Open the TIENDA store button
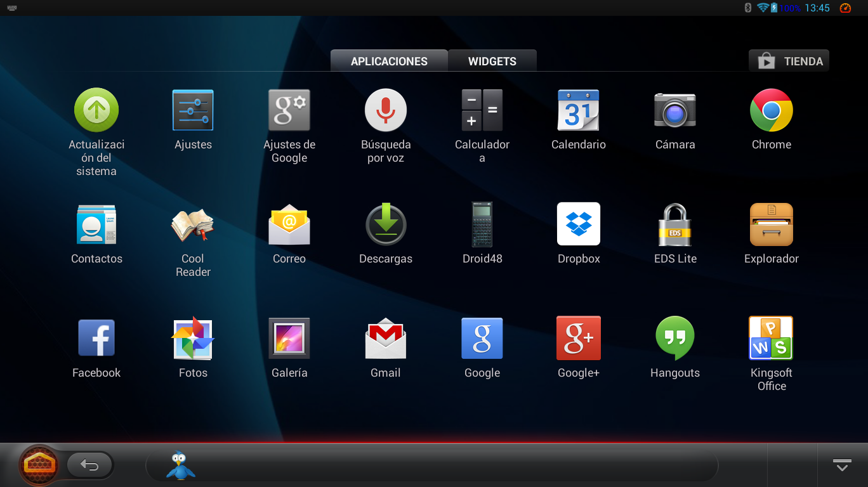The image size is (868, 487). (789, 61)
